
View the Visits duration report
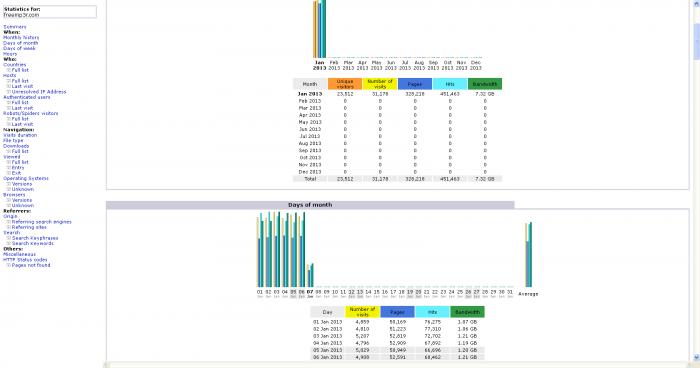[20, 135]
